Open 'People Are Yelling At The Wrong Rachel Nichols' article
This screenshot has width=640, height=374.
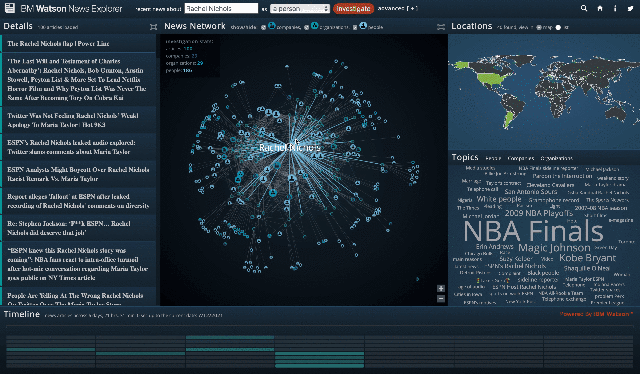[78, 297]
